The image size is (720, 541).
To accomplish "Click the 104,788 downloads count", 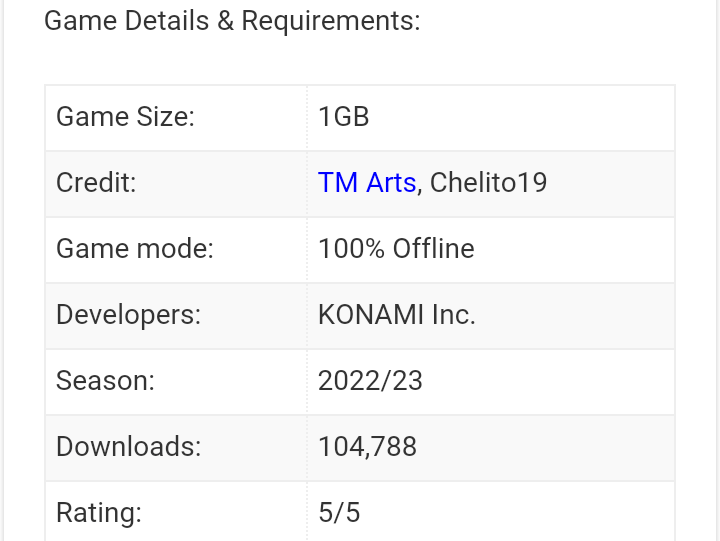I will tap(367, 447).
